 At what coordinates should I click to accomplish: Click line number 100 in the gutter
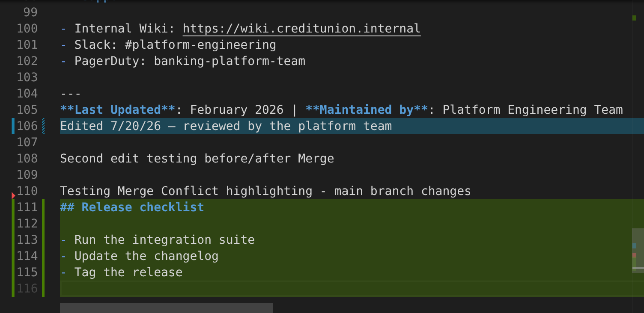point(27,29)
